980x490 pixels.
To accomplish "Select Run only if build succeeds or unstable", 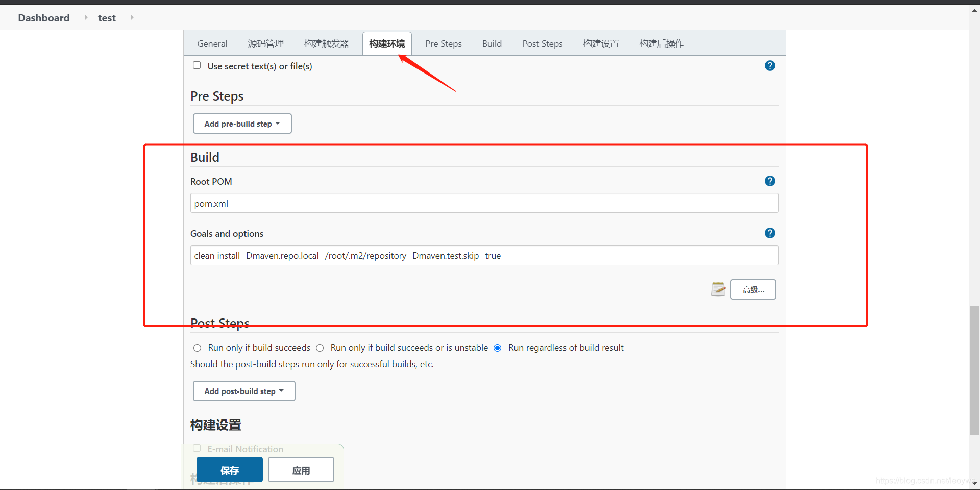I will [320, 348].
